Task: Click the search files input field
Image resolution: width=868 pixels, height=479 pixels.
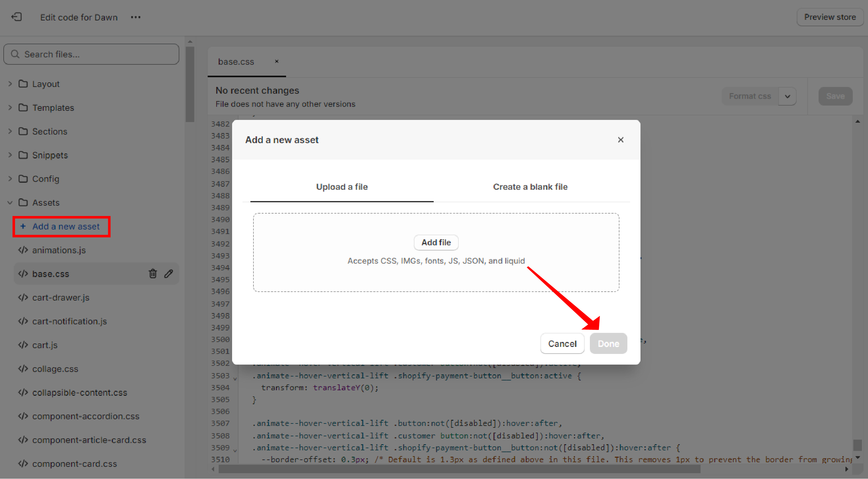Action: click(x=91, y=54)
